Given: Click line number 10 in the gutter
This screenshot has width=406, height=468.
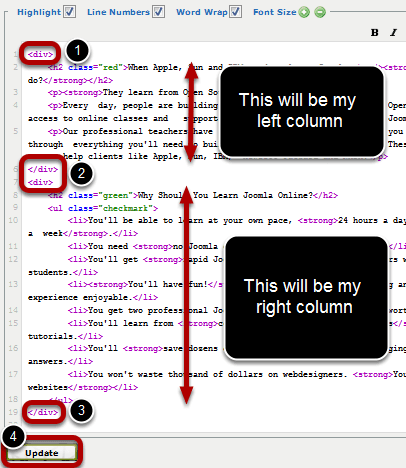Looking at the screenshot, I should (x=13, y=220).
